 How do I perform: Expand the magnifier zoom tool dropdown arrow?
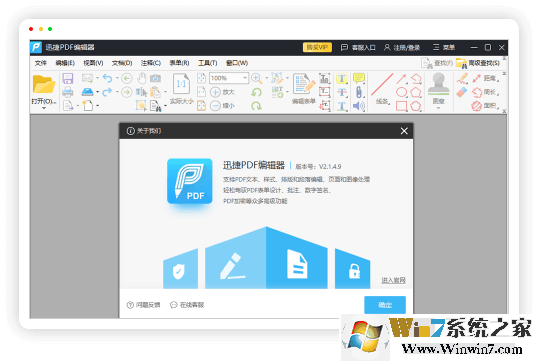point(266,78)
